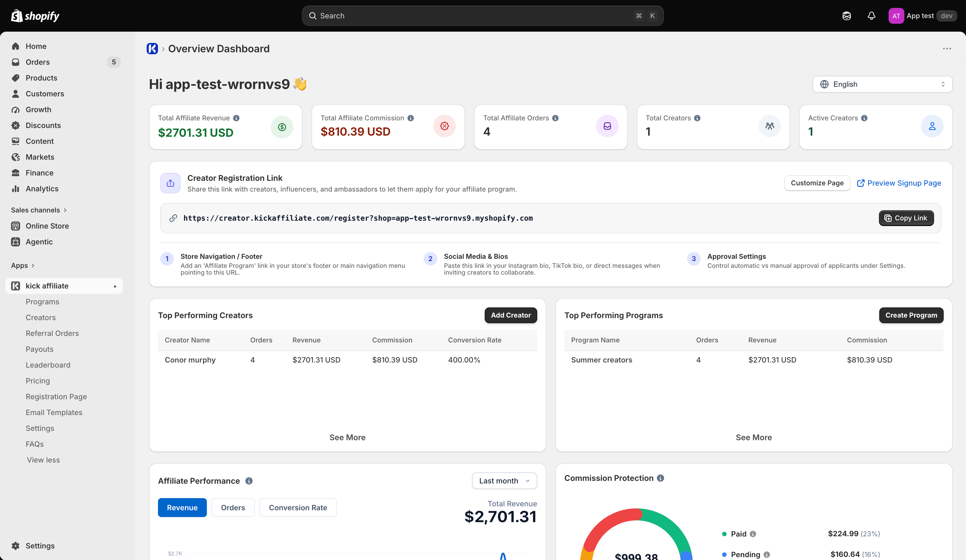966x560 pixels.
Task: Open Pricing menu item
Action: 38,381
